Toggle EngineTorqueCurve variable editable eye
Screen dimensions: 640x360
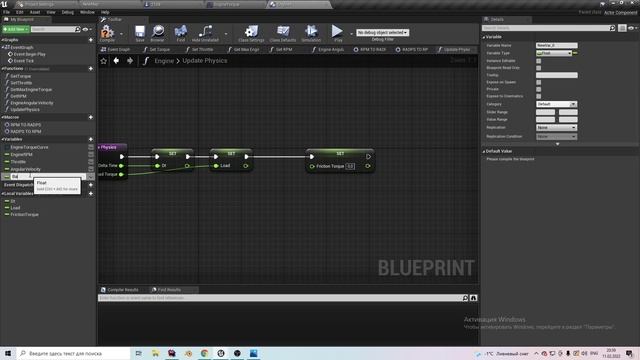(91, 147)
